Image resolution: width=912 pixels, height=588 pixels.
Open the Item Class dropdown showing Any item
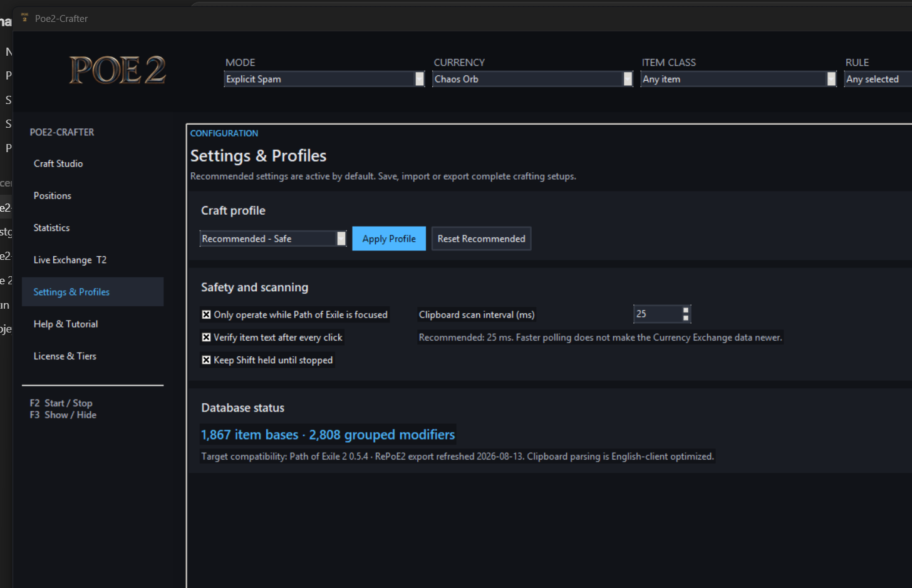738,79
